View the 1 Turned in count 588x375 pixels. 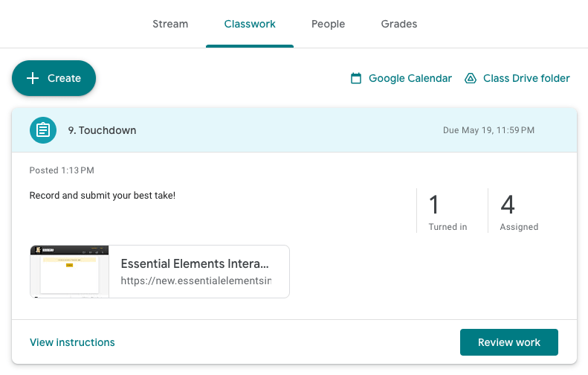(448, 212)
